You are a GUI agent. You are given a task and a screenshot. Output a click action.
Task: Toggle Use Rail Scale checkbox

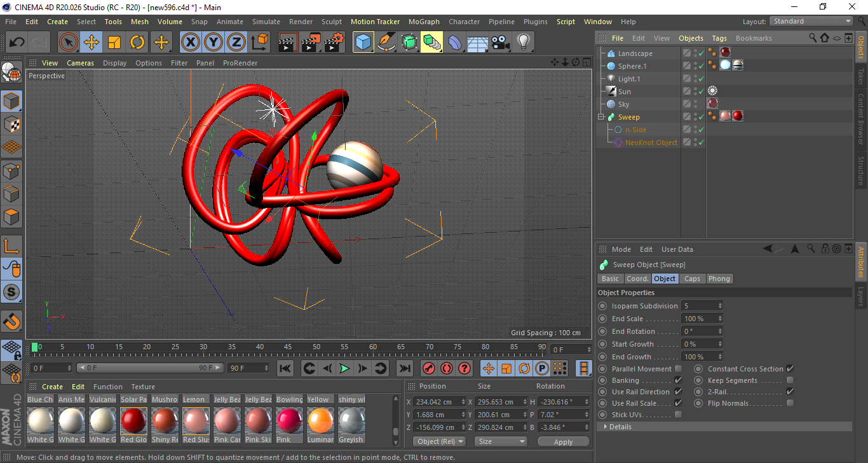pyautogui.click(x=678, y=403)
